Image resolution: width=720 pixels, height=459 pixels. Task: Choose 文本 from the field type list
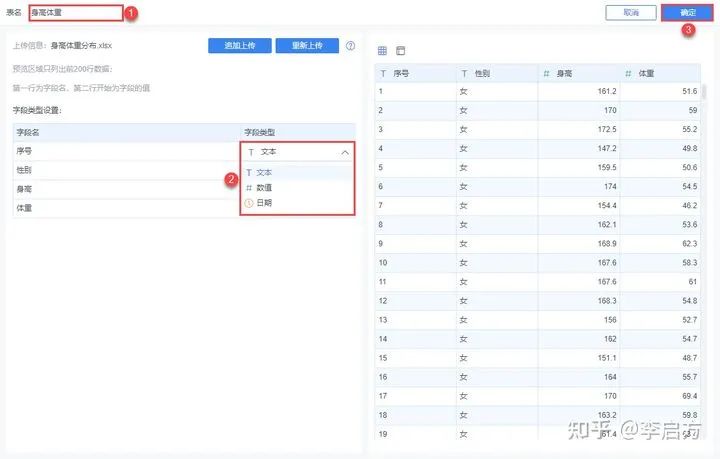point(298,173)
